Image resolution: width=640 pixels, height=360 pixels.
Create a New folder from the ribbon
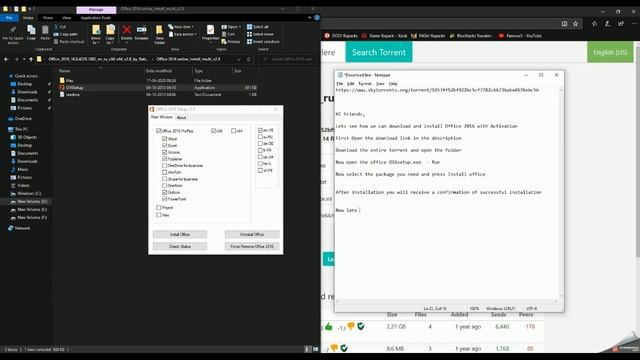[x=159, y=35]
